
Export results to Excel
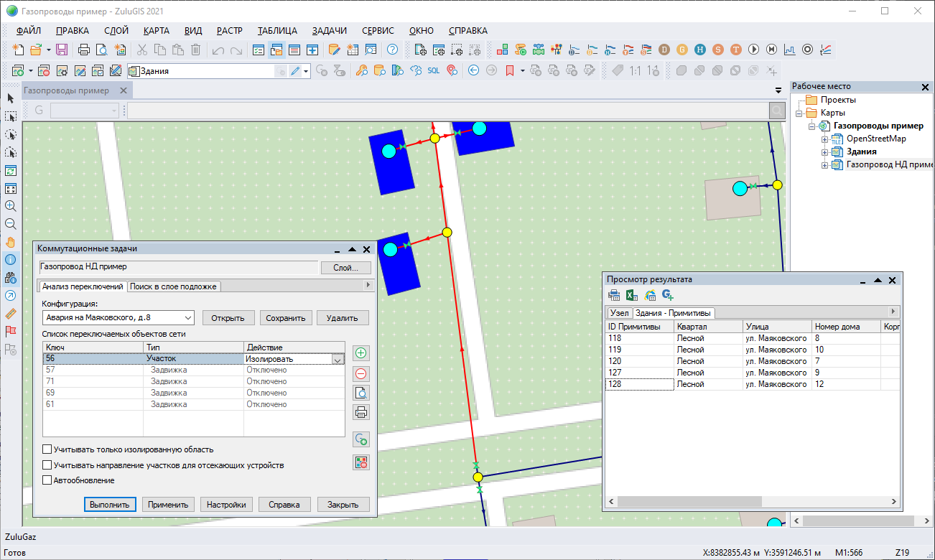click(632, 294)
